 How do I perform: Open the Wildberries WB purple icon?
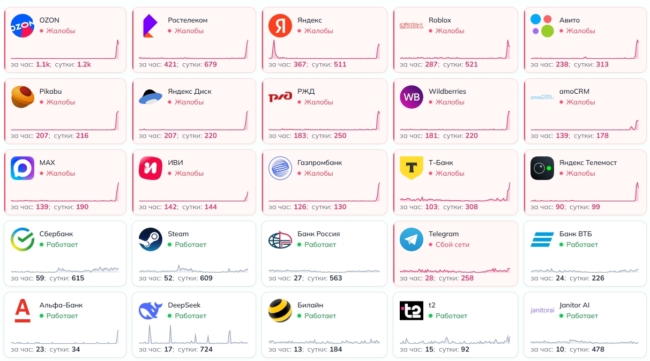pyautogui.click(x=411, y=97)
